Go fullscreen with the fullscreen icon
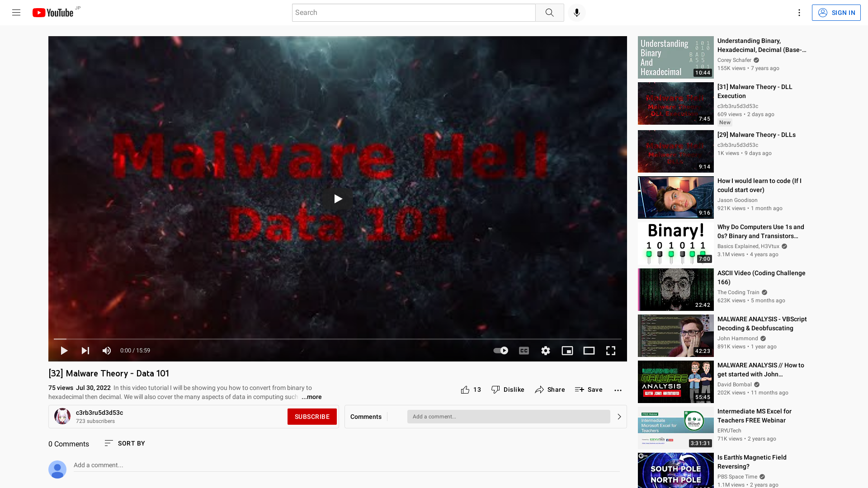 tap(611, 350)
